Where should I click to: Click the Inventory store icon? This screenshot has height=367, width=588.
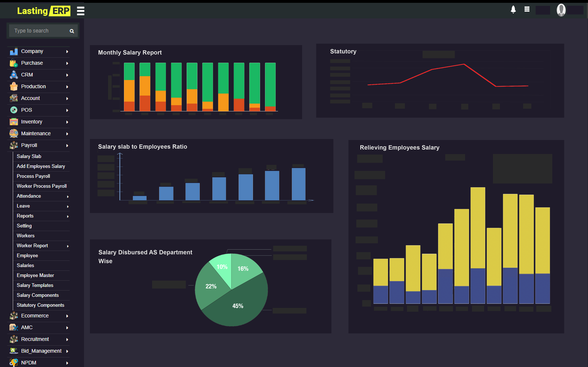pos(14,122)
